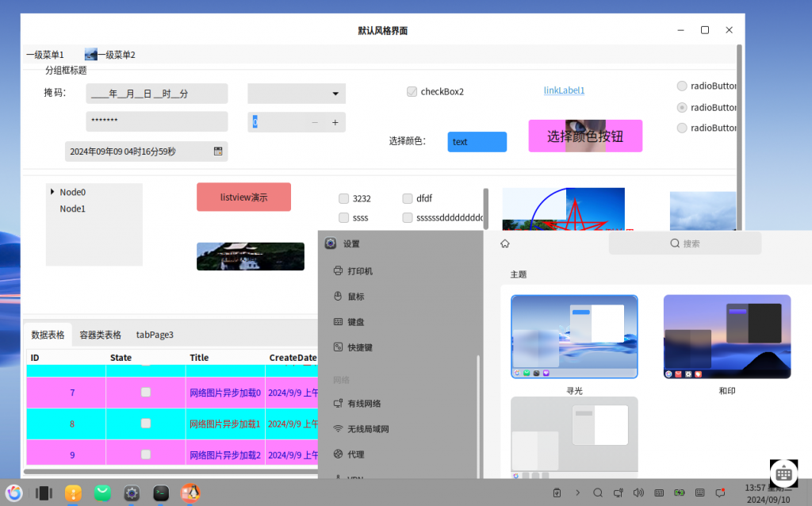Image resolution: width=812 pixels, height=506 pixels.
Task: Open Mouse (鼠标) settings in the sidebar
Action: [358, 296]
